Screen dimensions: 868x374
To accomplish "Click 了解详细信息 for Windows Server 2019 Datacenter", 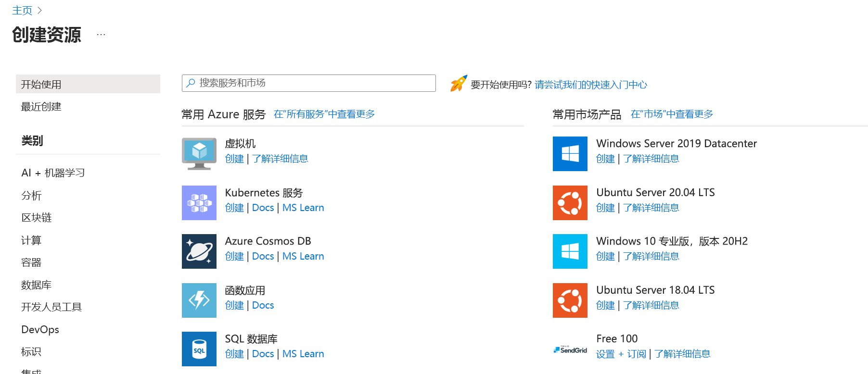I will (x=651, y=159).
